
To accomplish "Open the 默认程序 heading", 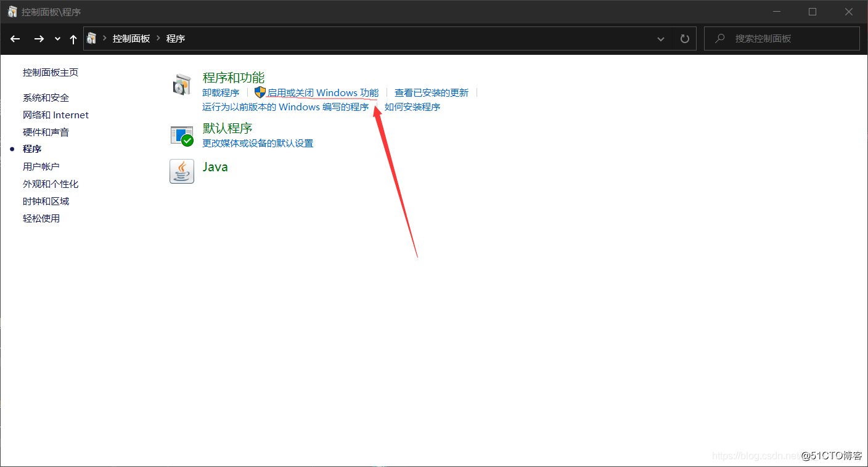I will coord(227,128).
